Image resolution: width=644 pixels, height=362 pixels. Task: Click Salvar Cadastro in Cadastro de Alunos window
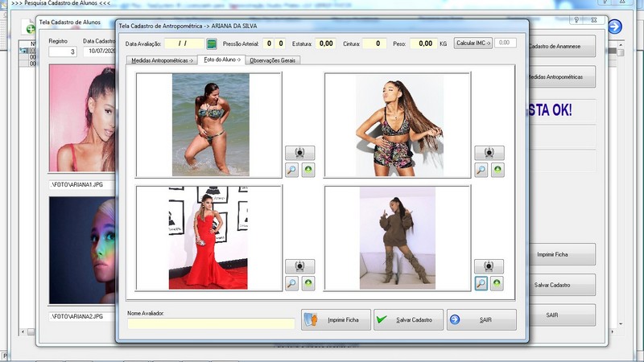point(562,285)
